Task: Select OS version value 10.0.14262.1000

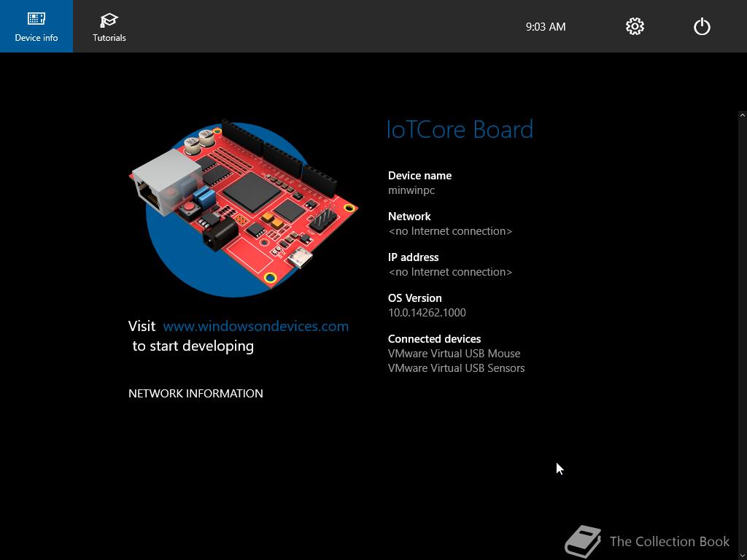Action: coord(427,312)
